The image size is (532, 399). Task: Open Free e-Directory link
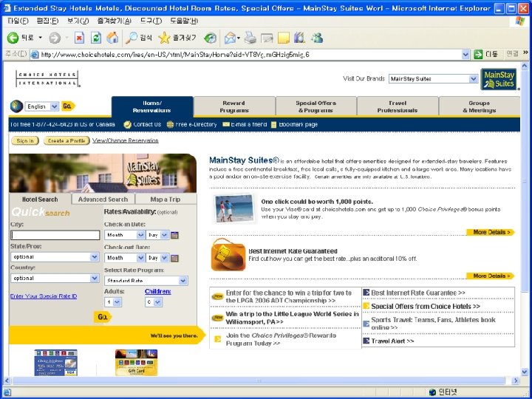pos(192,125)
